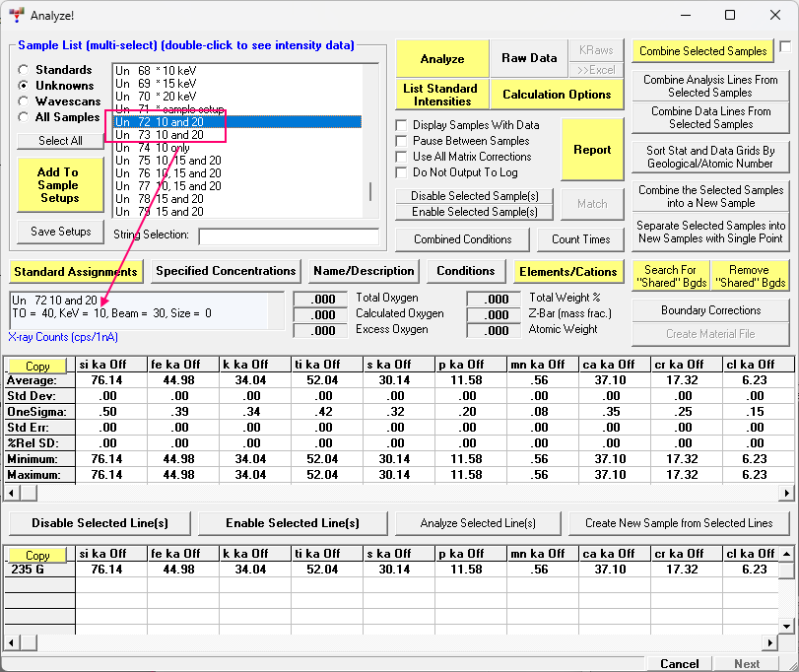Click the Cancel button
This screenshot has height=672, width=799.
point(680,664)
